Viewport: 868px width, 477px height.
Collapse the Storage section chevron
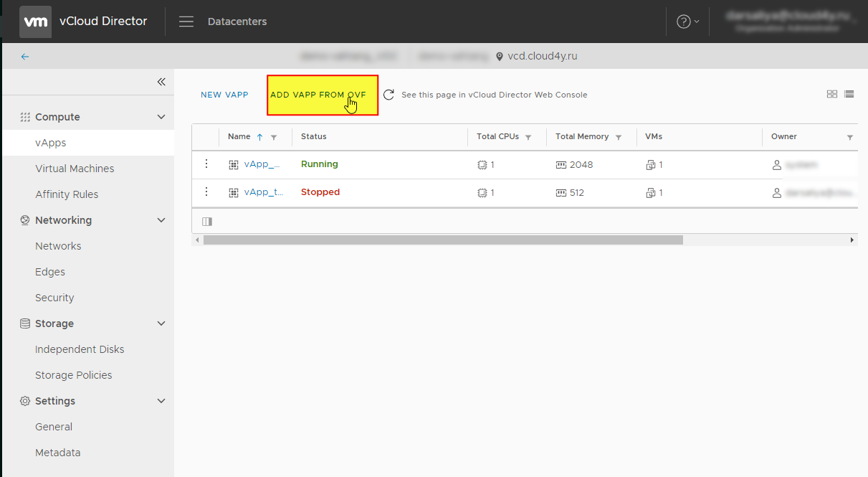(x=161, y=323)
